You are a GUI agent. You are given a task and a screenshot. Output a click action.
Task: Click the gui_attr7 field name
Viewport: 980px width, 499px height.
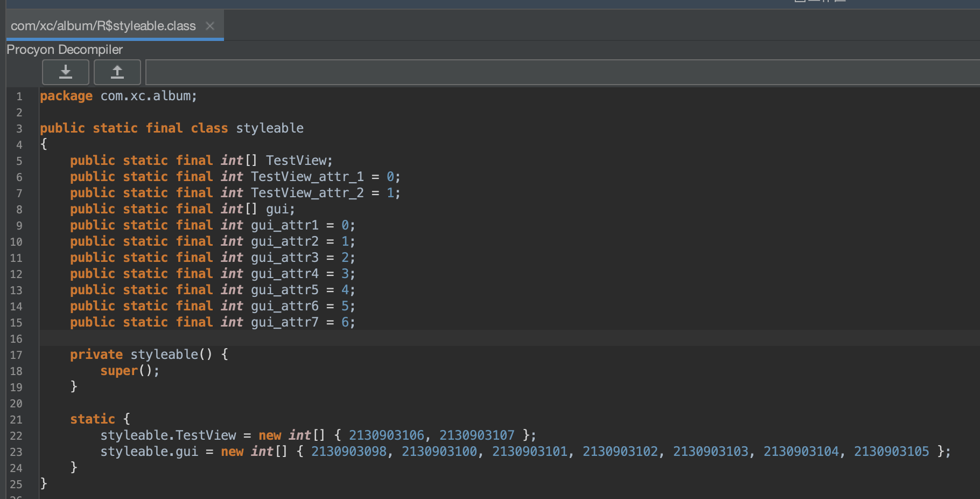[x=284, y=322]
